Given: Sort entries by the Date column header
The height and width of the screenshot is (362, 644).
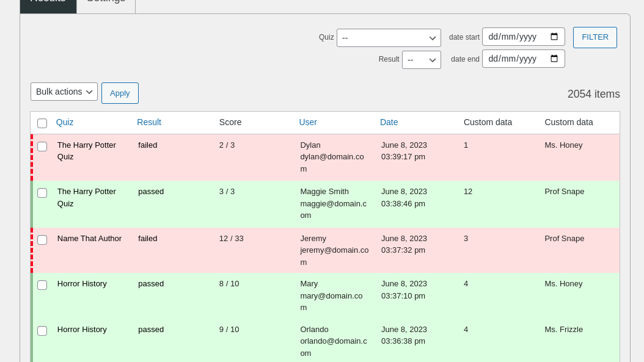Looking at the screenshot, I should 389,122.
